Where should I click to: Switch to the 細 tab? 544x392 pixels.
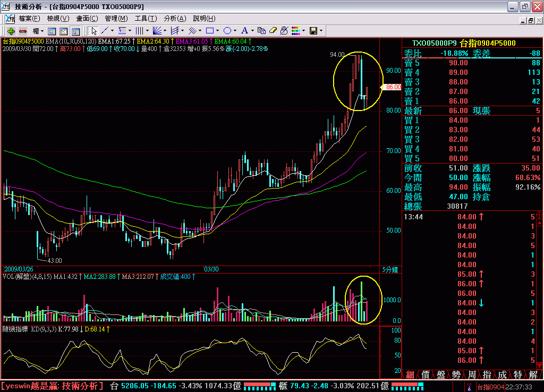(410, 374)
